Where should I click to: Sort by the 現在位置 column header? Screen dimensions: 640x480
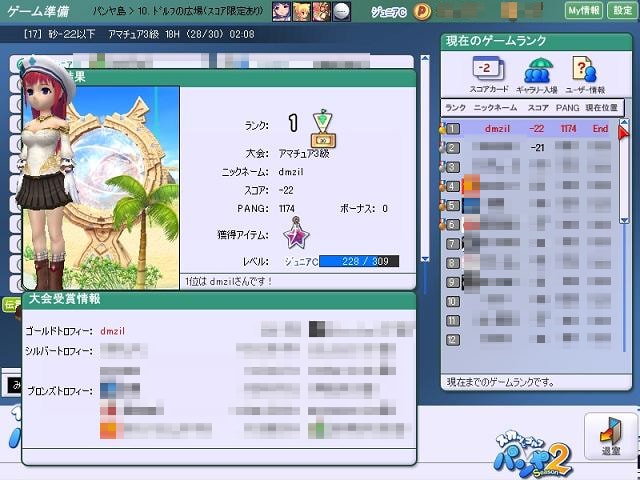coord(602,108)
